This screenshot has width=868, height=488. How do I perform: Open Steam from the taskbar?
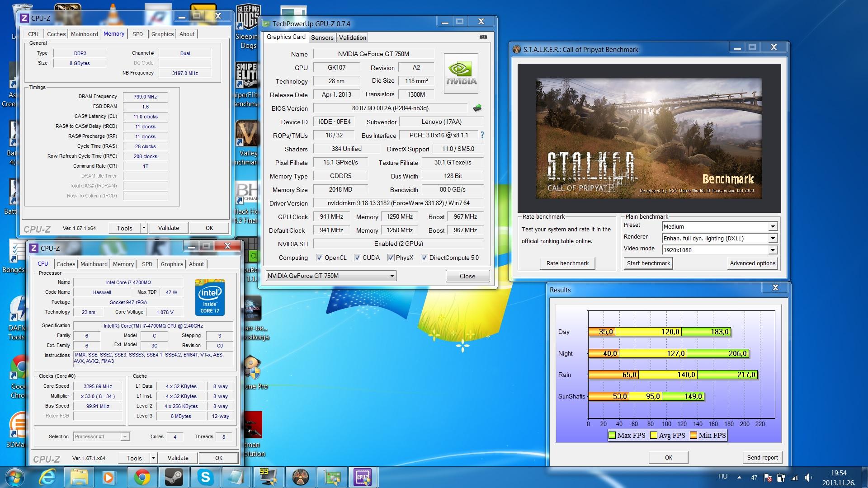[x=174, y=477]
